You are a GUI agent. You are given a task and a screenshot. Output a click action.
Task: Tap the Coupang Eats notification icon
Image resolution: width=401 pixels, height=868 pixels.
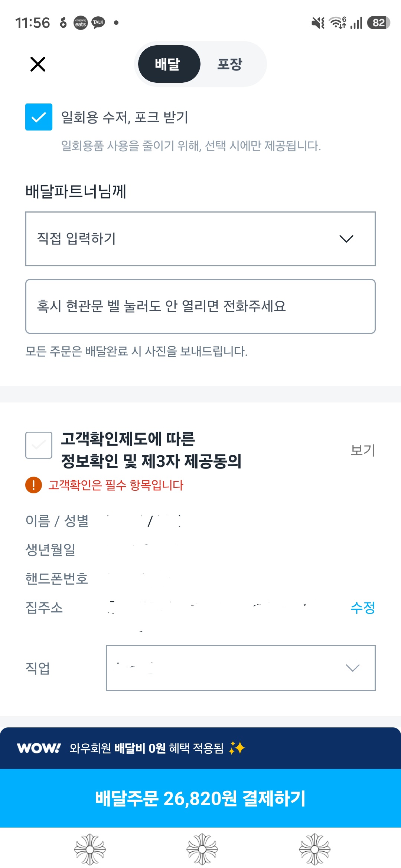81,23
